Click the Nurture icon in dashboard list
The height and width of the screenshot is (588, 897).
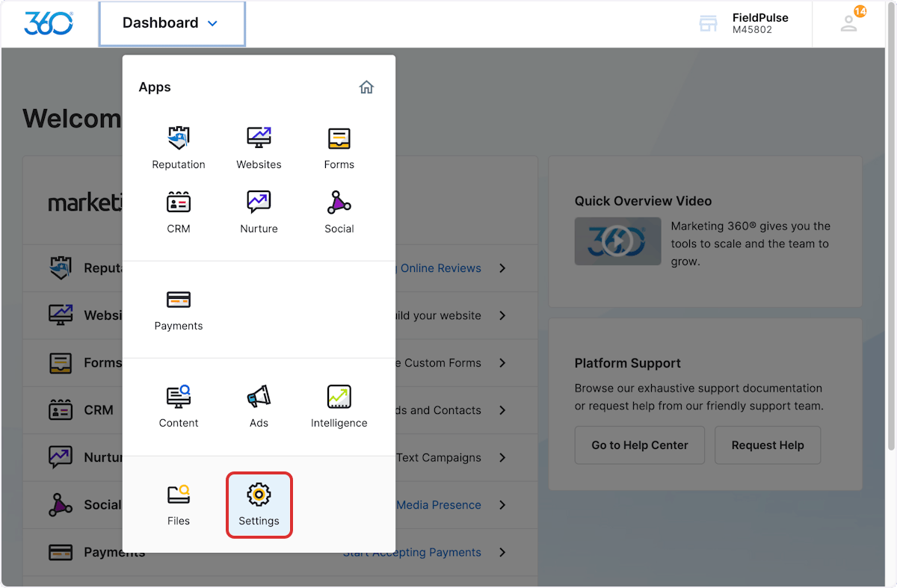61,457
